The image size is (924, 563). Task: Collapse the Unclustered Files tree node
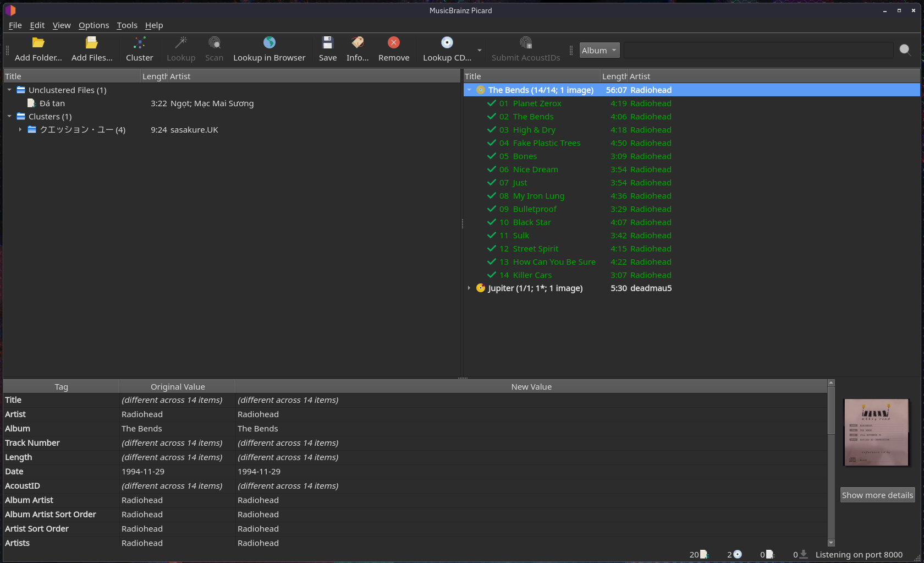[9, 90]
